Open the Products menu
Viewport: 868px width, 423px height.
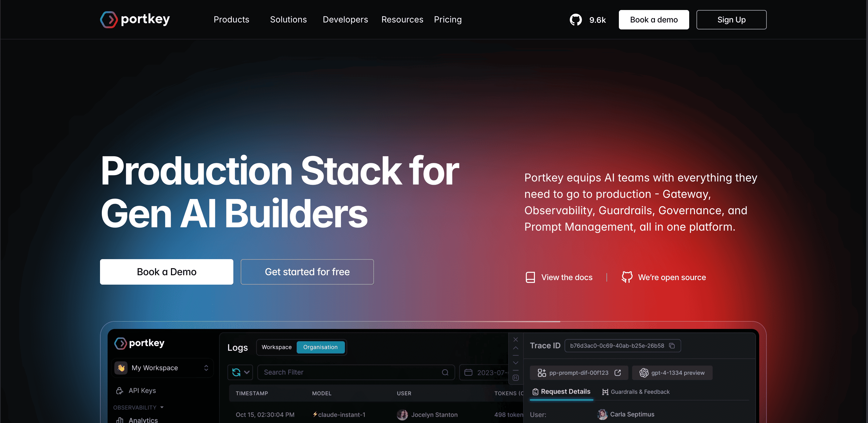(231, 19)
